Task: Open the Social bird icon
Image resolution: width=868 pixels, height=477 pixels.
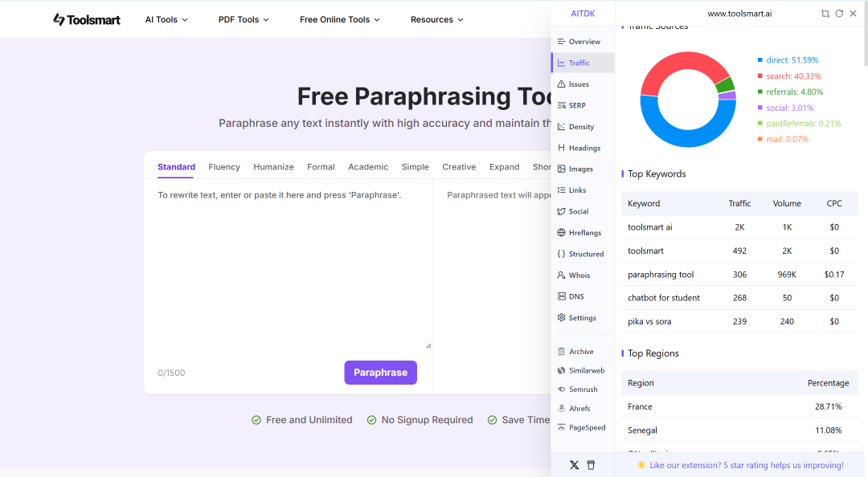Action: pos(561,211)
